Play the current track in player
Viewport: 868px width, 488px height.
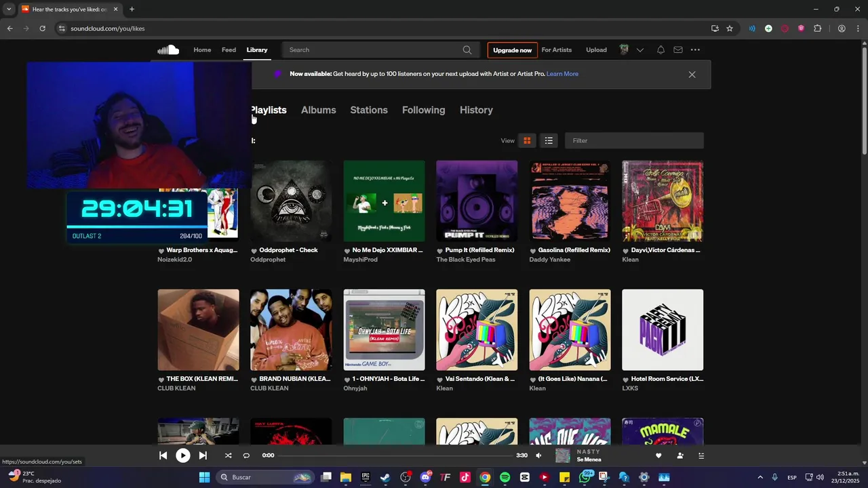(183, 455)
